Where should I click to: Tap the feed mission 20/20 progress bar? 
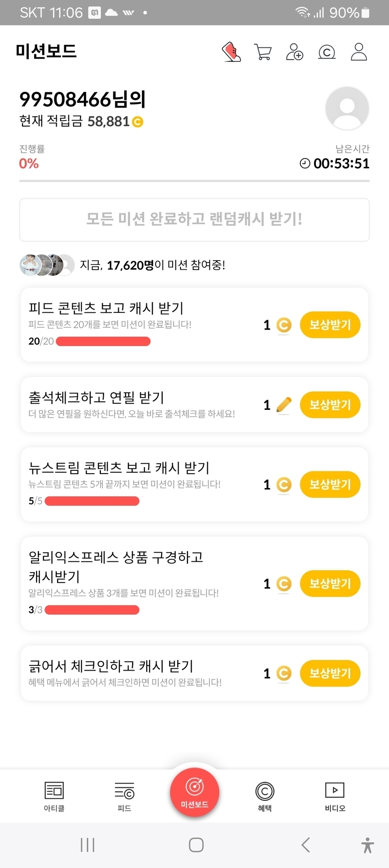(x=103, y=341)
